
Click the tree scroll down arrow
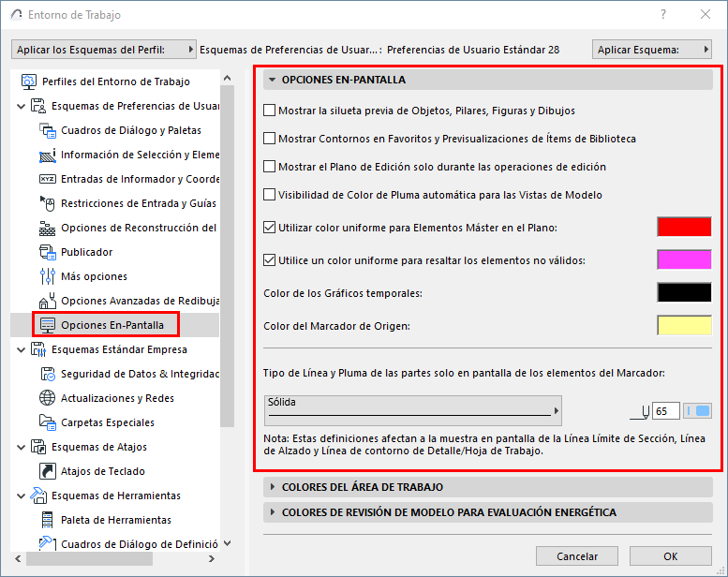[x=227, y=543]
